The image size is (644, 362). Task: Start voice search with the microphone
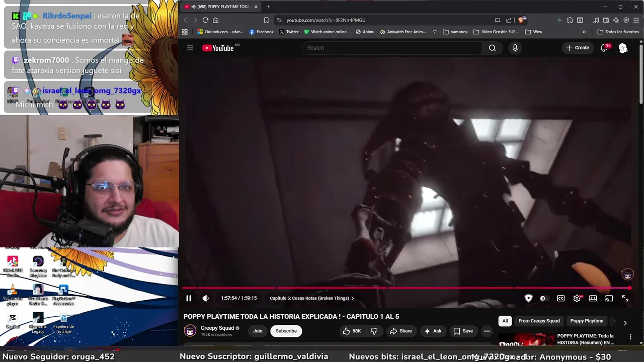[515, 48]
